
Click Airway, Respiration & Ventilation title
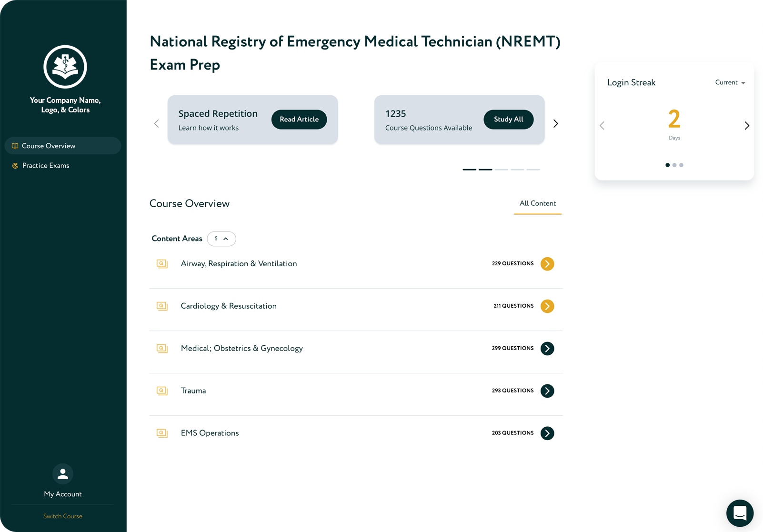(x=239, y=264)
